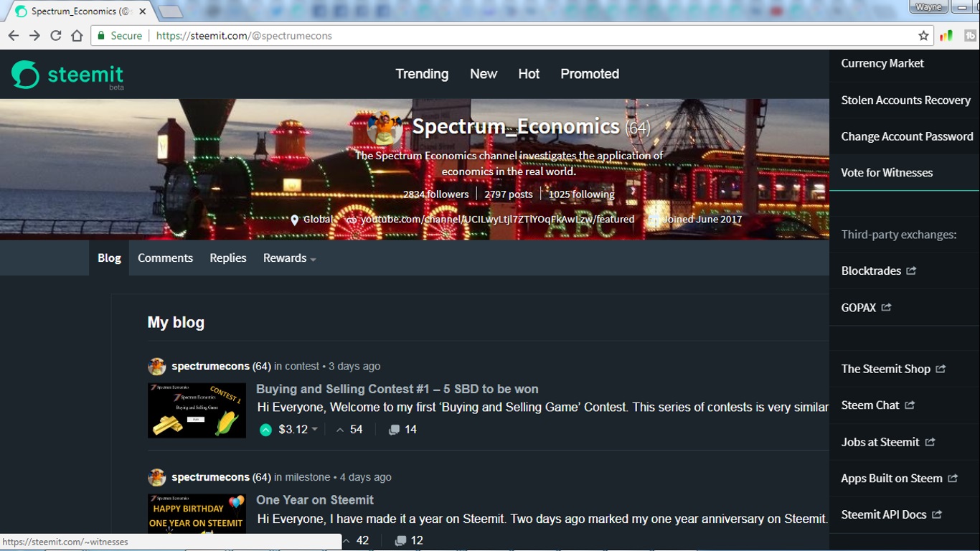
Task: Open the Buying and Selling Contest #1 post title
Action: coord(397,389)
